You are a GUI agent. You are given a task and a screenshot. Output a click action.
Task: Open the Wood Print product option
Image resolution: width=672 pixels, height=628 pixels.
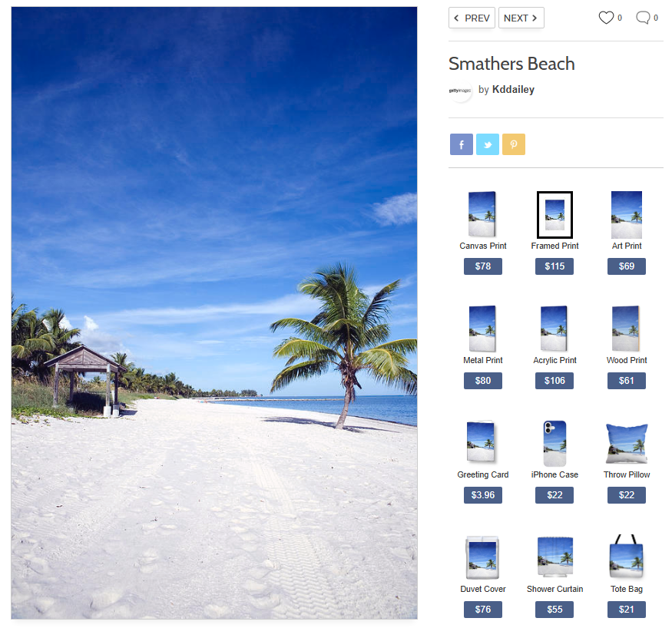[x=626, y=329]
